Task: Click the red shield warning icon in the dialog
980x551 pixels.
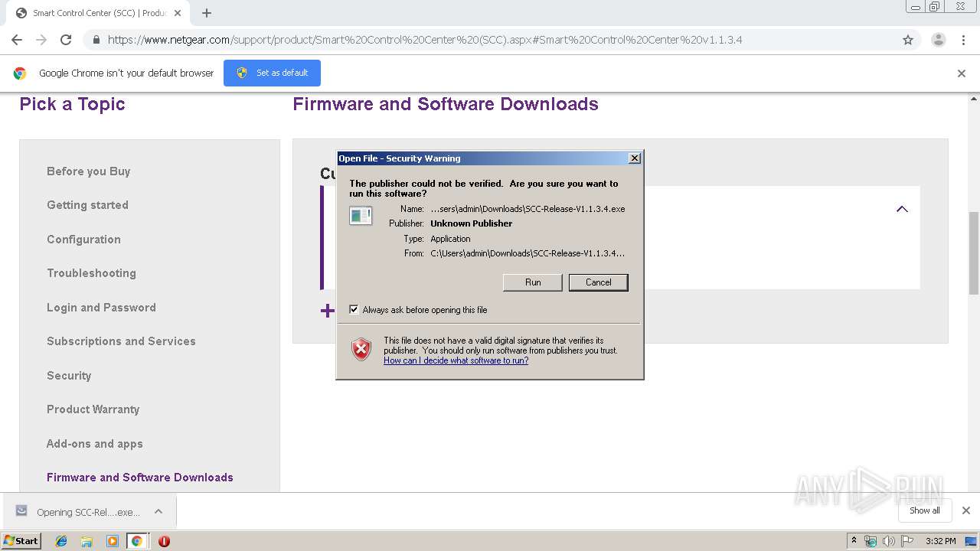Action: click(x=361, y=350)
